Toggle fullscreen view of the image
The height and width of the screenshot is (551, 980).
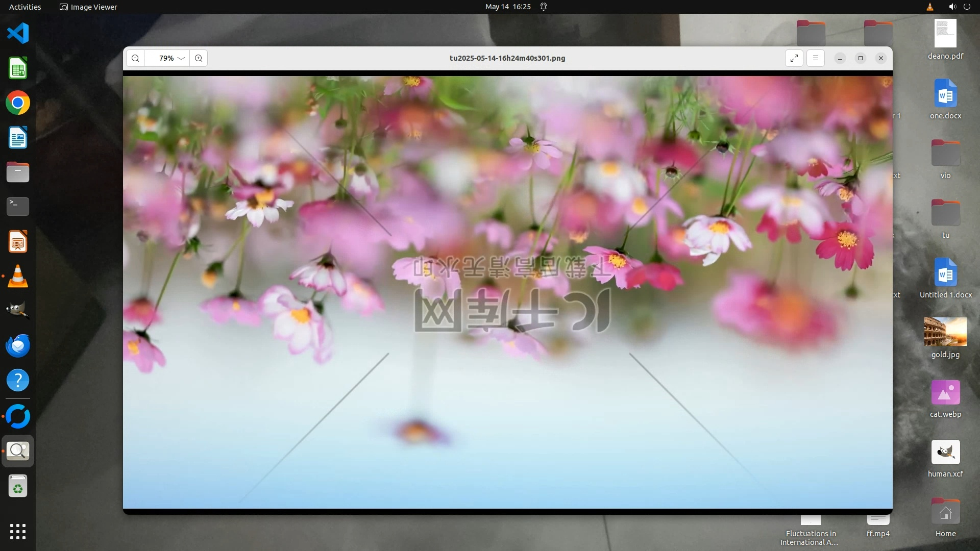(x=794, y=58)
